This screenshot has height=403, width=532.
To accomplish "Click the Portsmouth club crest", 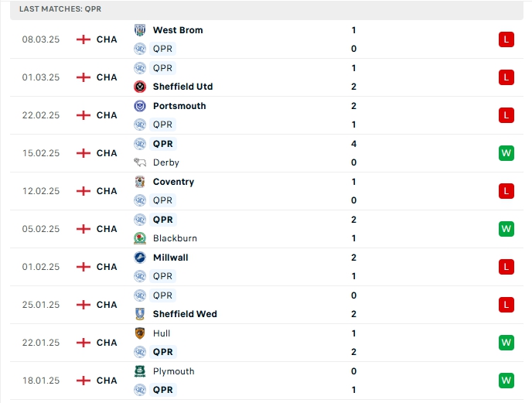I will 140,106.
